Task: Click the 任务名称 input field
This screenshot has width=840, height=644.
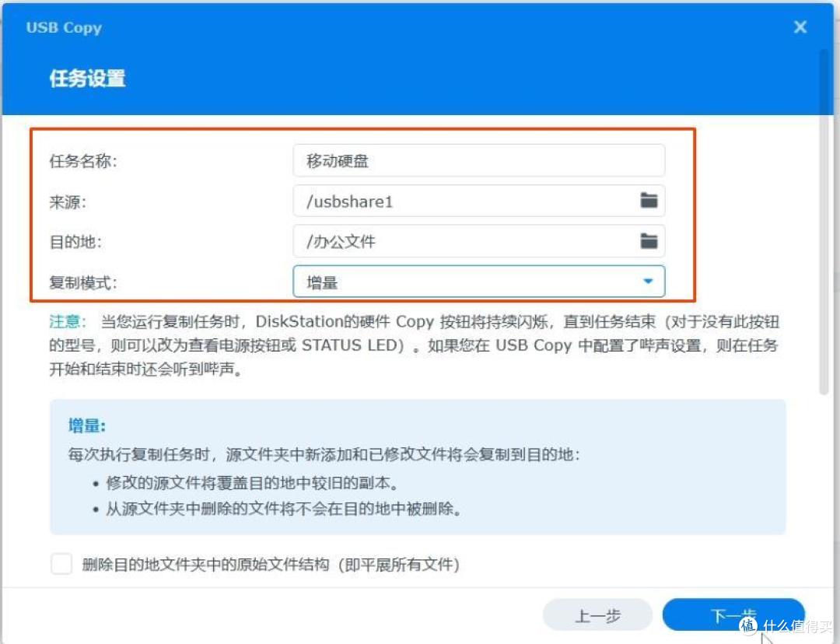Action: click(479, 160)
